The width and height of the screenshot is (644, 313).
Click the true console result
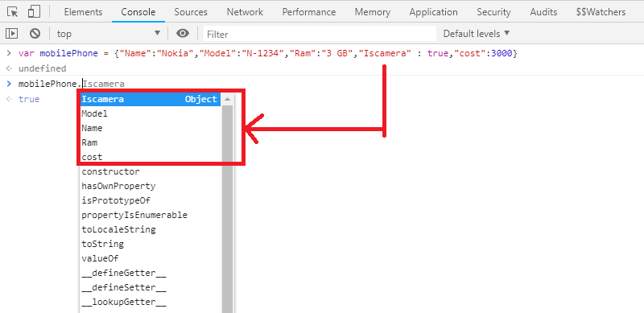coord(29,99)
